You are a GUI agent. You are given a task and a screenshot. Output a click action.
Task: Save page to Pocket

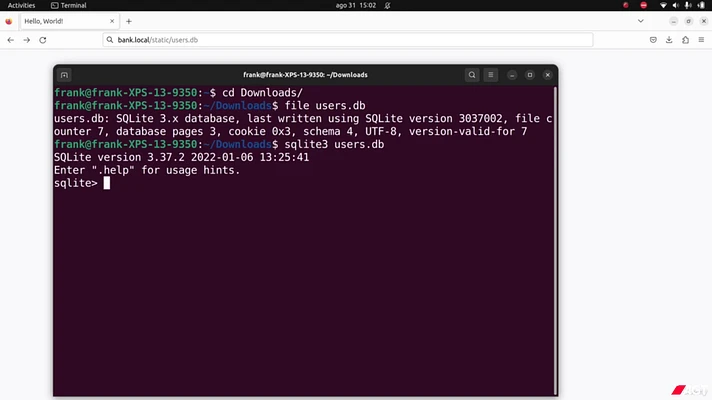point(653,40)
